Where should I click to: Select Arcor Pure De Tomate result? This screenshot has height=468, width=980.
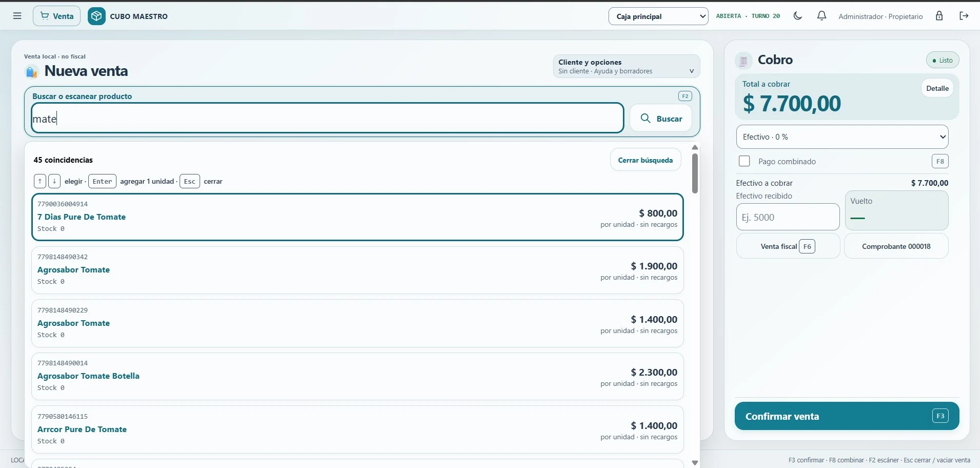pyautogui.click(x=357, y=430)
